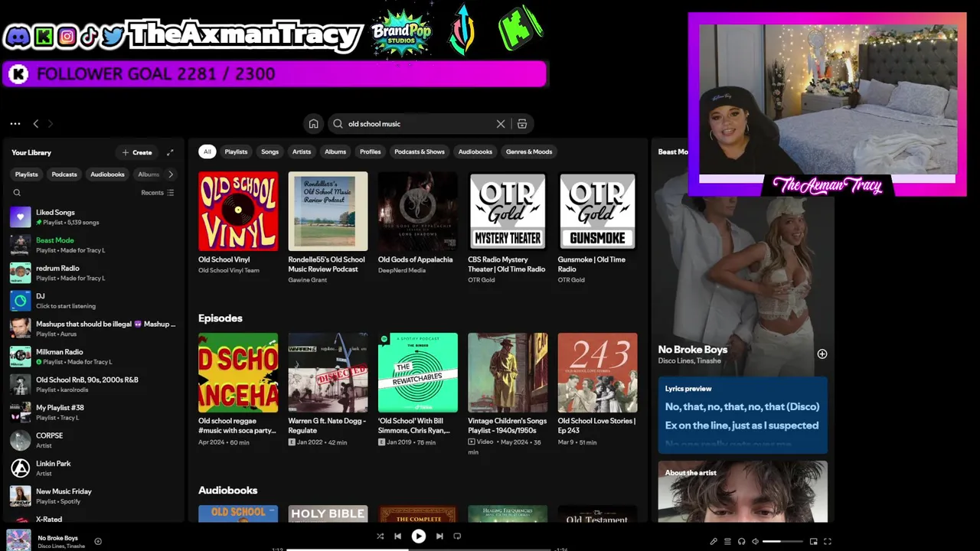This screenshot has width=980, height=551.
Task: Mute with the volume speaker icon
Action: pos(755,541)
